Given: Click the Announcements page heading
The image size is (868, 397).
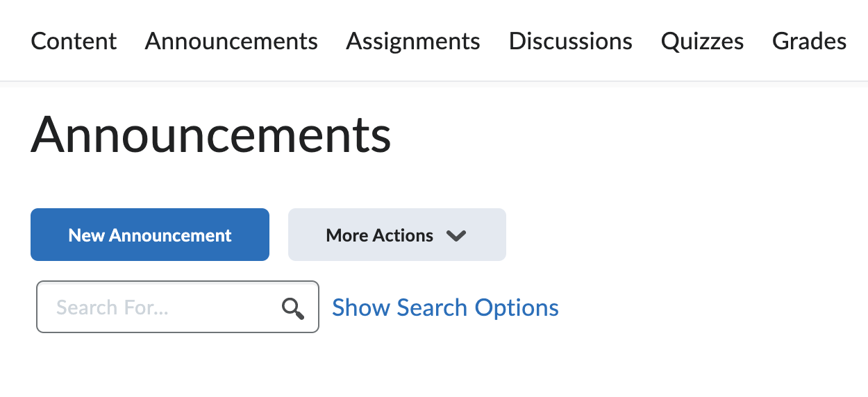Looking at the screenshot, I should (211, 135).
